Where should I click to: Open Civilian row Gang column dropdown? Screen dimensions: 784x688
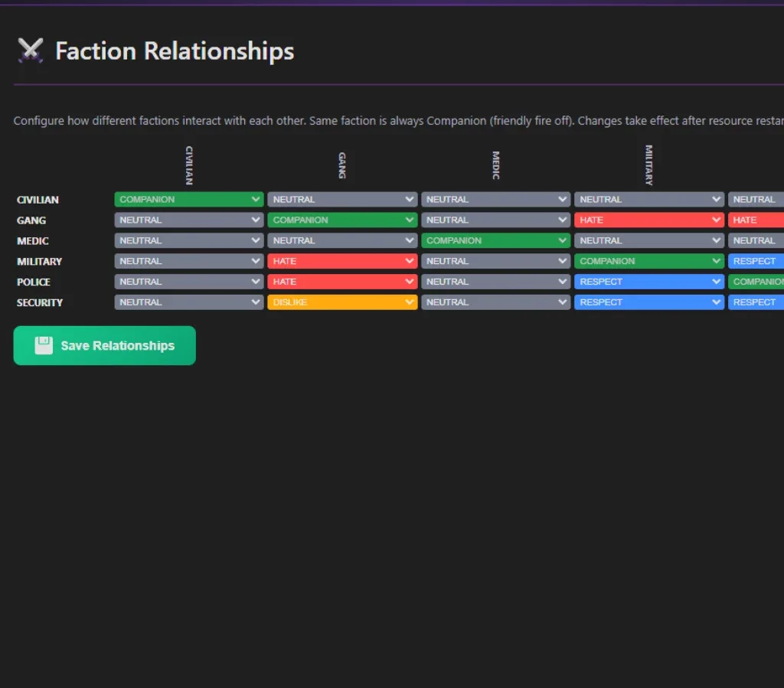342,199
